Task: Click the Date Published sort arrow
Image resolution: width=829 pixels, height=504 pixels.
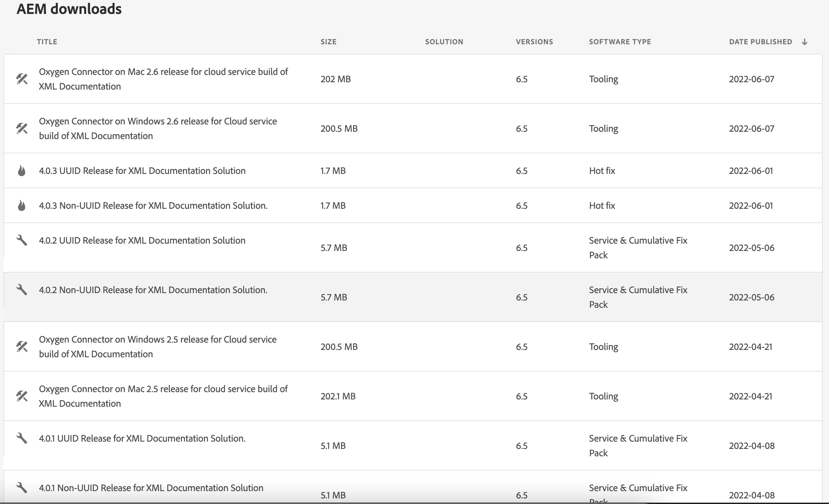Action: (805, 42)
